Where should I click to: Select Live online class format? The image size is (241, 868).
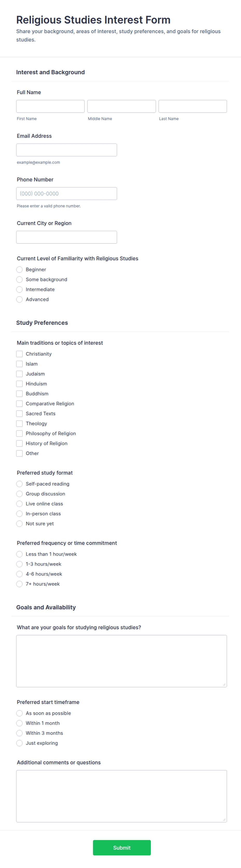click(20, 504)
